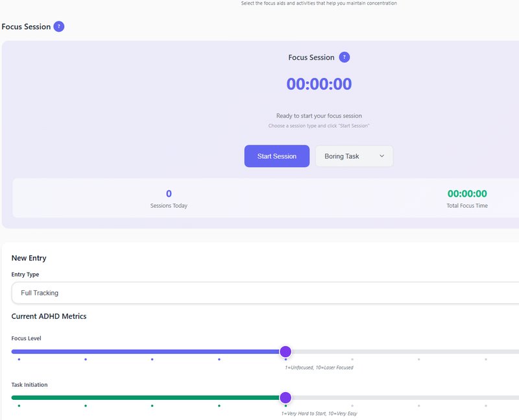Click help icon inside the timer card
Image resolution: width=519 pixels, height=420 pixels.
click(x=344, y=57)
